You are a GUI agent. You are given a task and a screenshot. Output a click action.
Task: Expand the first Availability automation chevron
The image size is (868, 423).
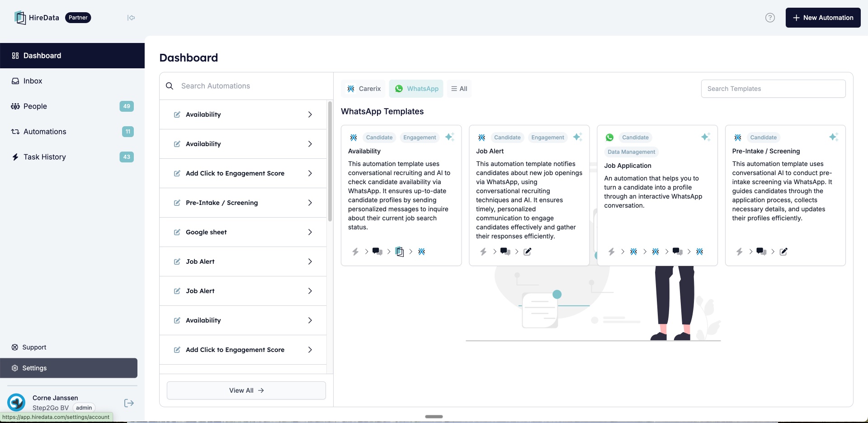tap(310, 114)
